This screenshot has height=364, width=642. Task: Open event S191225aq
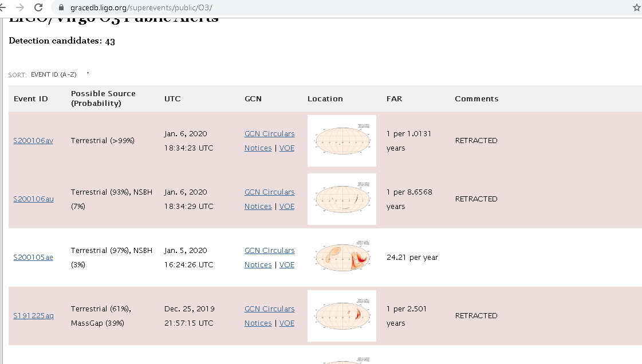pyautogui.click(x=34, y=316)
